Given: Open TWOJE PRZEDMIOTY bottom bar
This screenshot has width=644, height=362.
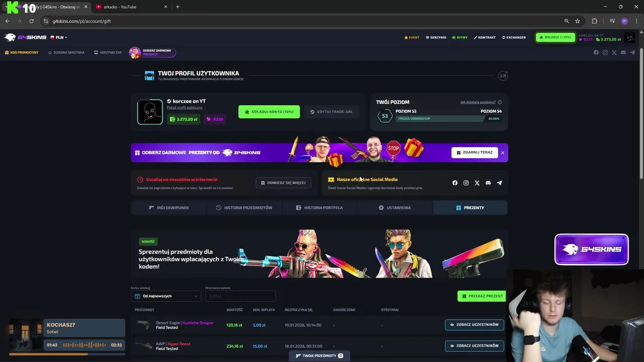Looking at the screenshot, I should [319, 355].
